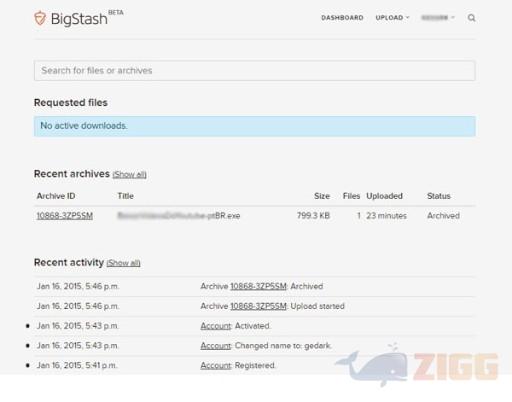Viewport: 512px width, 402px height.
Task: Click the Status column header
Action: tap(439, 196)
